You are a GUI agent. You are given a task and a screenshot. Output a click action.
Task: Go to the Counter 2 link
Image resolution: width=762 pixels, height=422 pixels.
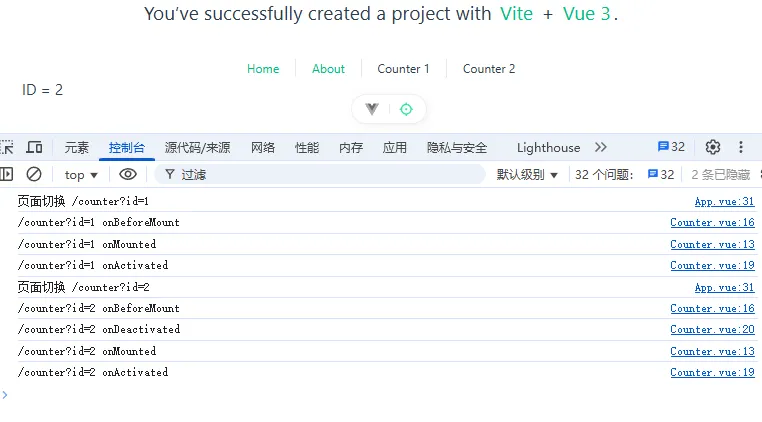[x=489, y=69]
